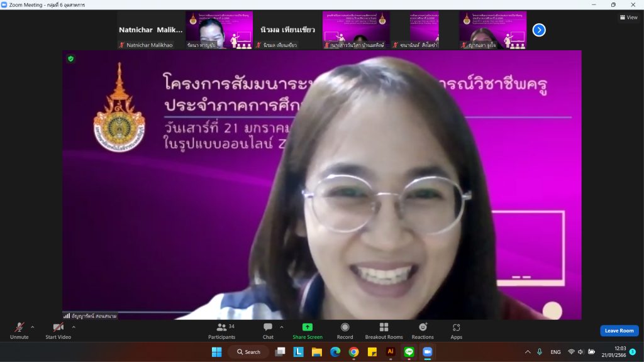Click the Leave Room button
Image resolution: width=644 pixels, height=362 pixels.
pyautogui.click(x=619, y=331)
